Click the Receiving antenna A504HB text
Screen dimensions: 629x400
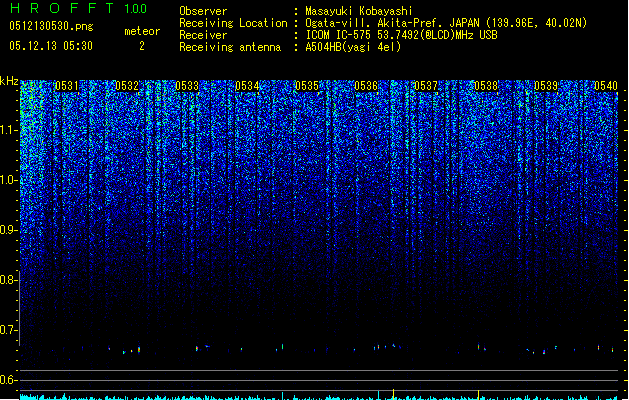(353, 47)
